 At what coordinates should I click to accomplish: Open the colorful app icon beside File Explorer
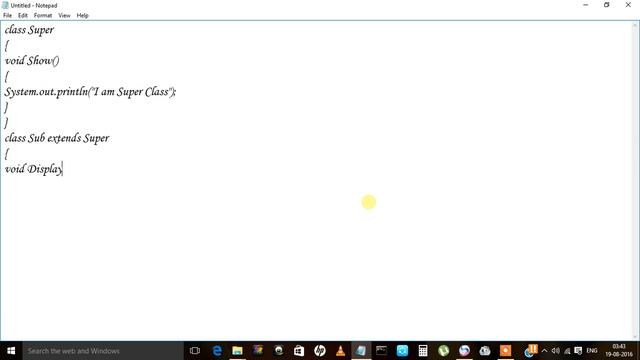pyautogui.click(x=258, y=351)
